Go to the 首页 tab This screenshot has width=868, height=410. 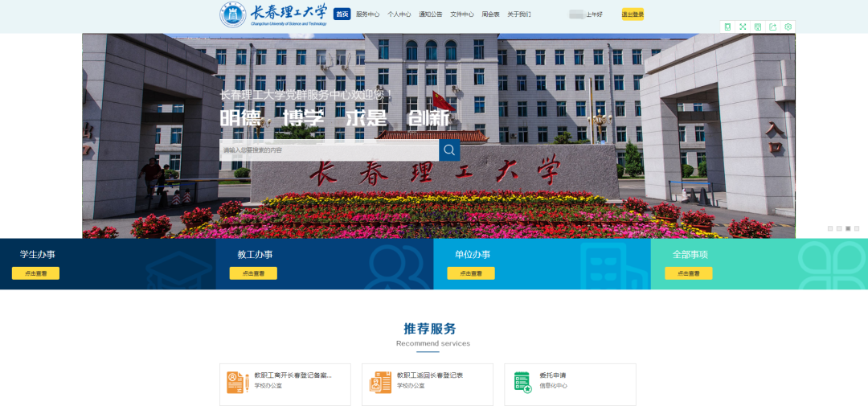click(x=342, y=14)
